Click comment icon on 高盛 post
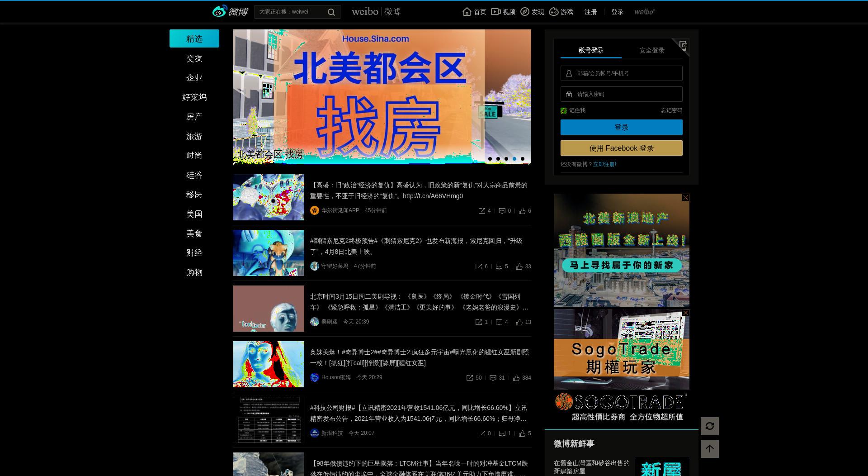Screen dimensions: 868x476 click(502, 211)
